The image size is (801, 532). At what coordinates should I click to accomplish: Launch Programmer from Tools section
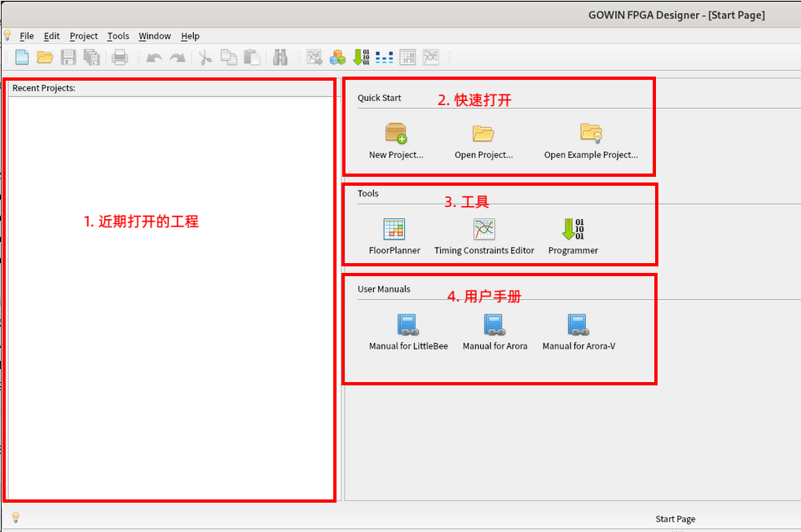click(x=573, y=236)
